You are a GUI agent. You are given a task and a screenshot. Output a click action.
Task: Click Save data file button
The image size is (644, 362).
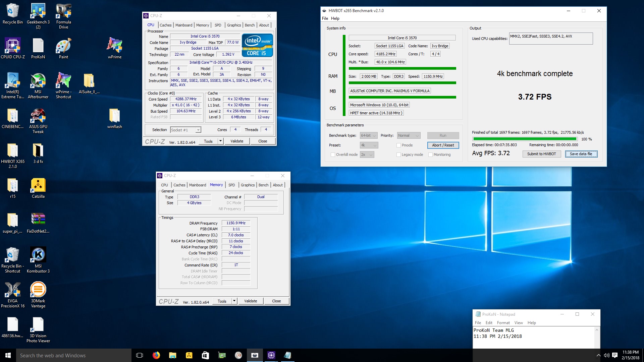pos(581,154)
